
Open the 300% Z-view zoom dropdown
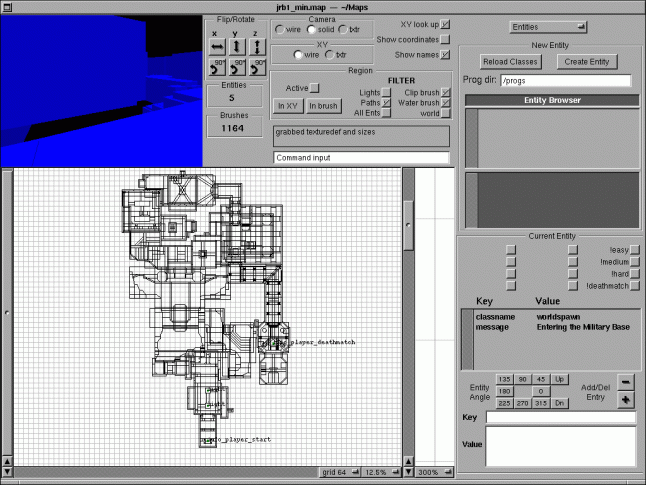pyautogui.click(x=434, y=472)
